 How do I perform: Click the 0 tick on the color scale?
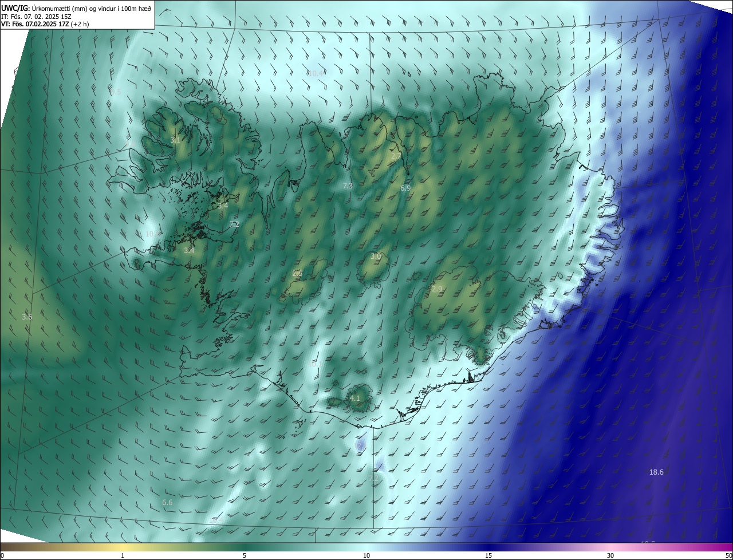(2, 555)
